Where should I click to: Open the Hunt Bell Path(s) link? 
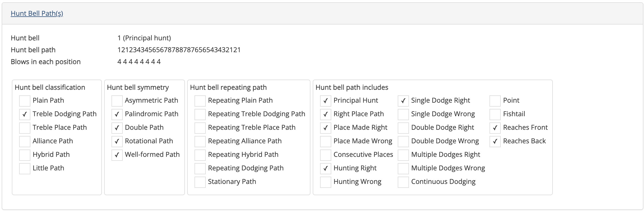(37, 13)
